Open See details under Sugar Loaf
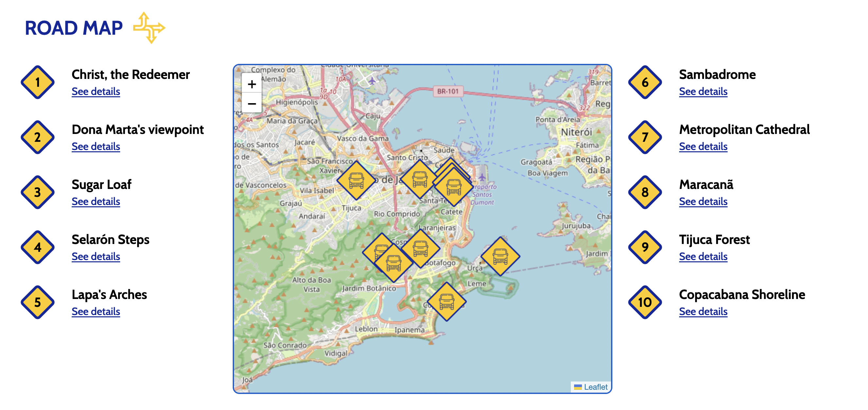 pyautogui.click(x=96, y=201)
